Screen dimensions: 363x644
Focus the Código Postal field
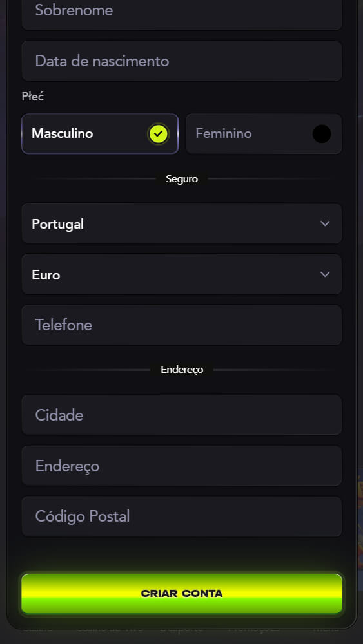tap(182, 516)
